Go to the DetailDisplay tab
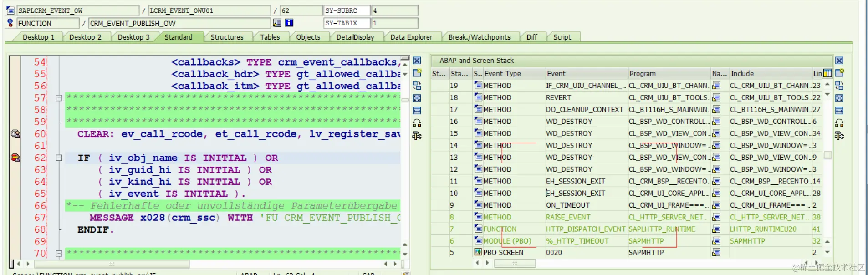This screenshot has width=868, height=275. tap(355, 37)
